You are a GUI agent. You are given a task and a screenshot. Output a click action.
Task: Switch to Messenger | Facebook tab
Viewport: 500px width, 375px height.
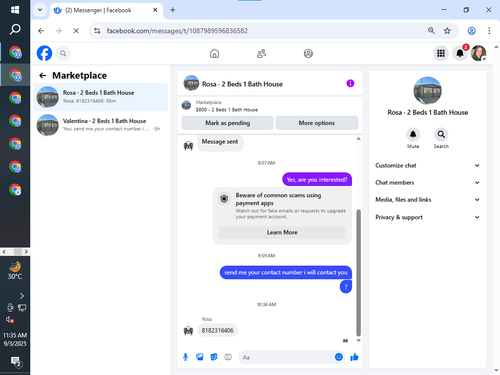(106, 10)
